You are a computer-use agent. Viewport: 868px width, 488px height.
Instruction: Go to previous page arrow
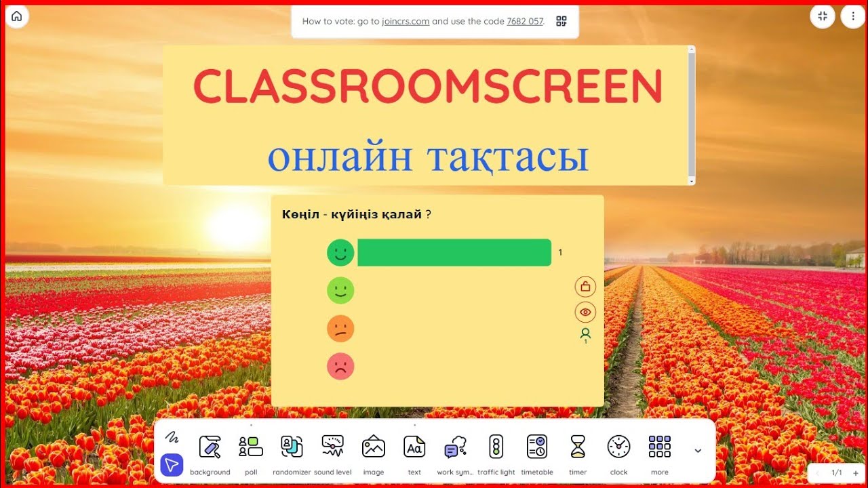(818, 473)
